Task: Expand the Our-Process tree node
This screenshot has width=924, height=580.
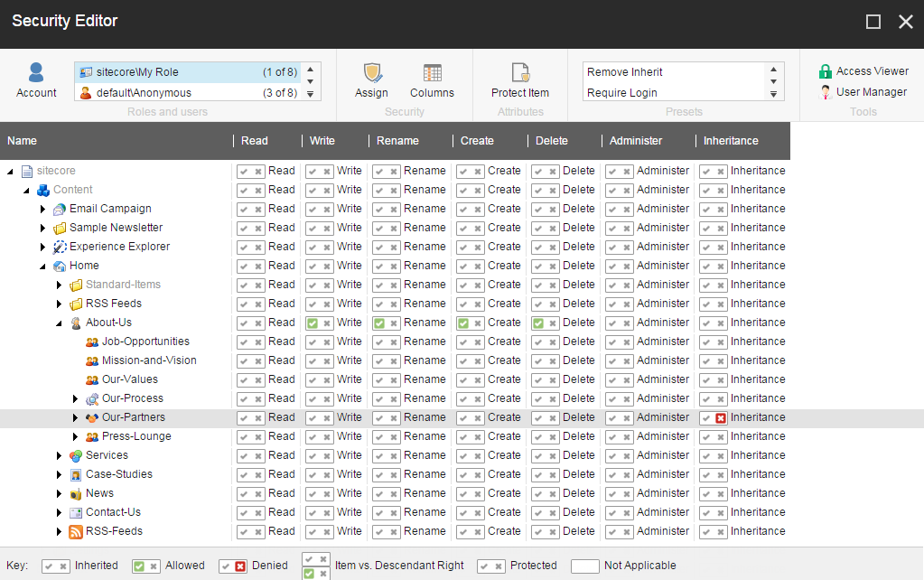Action: click(x=76, y=398)
